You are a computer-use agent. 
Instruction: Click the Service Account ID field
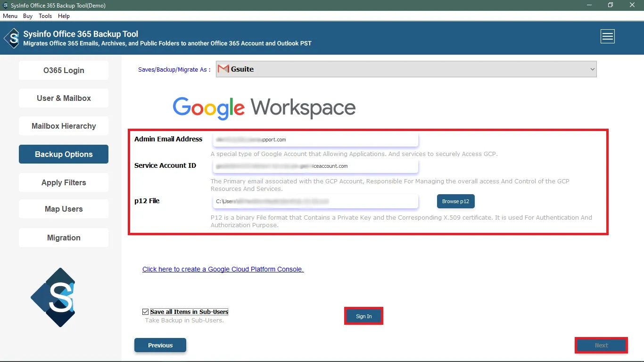click(315, 166)
